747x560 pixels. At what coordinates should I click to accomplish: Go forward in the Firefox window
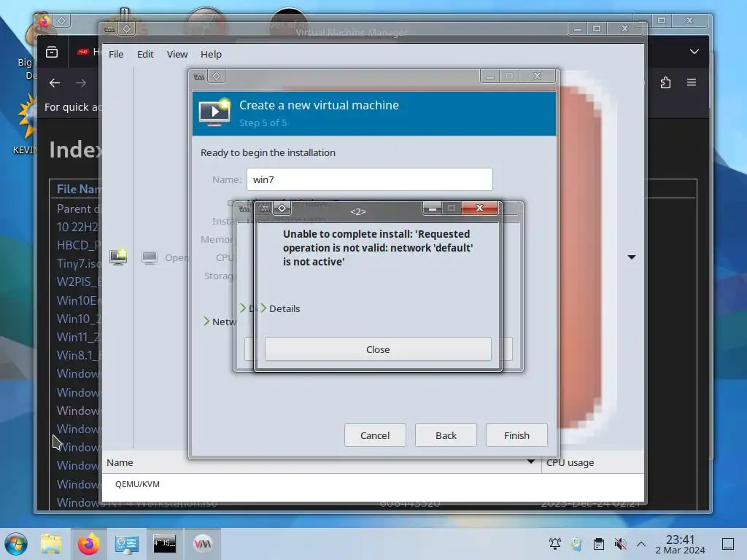coord(81,83)
